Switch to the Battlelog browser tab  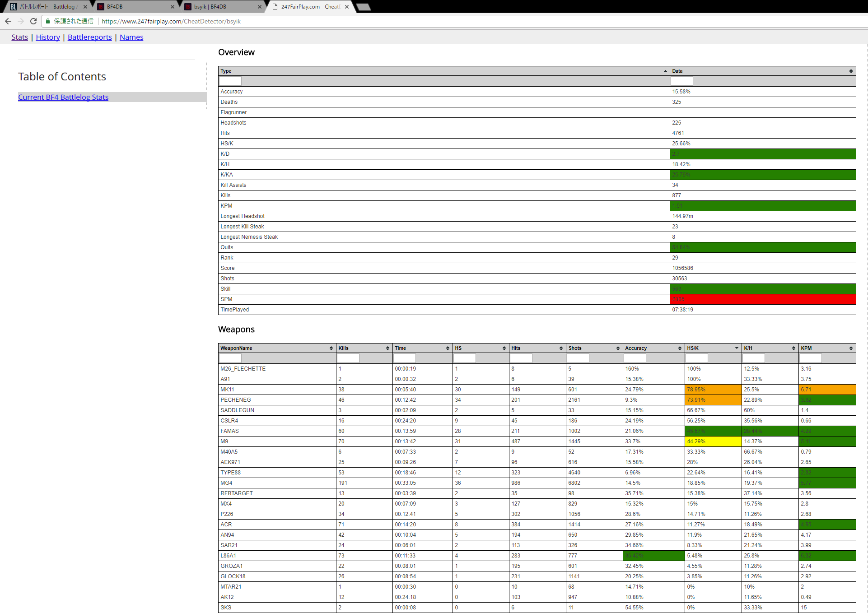click(45, 7)
